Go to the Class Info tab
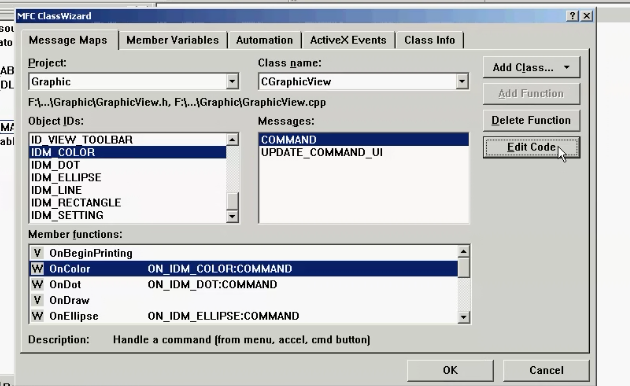The image size is (630, 386). [x=430, y=40]
